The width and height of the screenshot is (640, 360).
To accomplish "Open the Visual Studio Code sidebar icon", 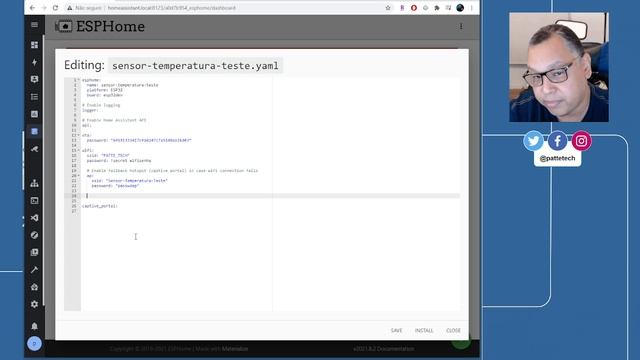I will tap(34, 218).
